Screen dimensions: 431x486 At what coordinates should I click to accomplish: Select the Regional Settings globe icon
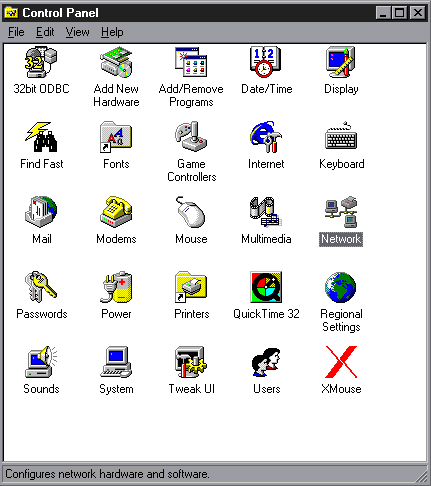pos(341,287)
